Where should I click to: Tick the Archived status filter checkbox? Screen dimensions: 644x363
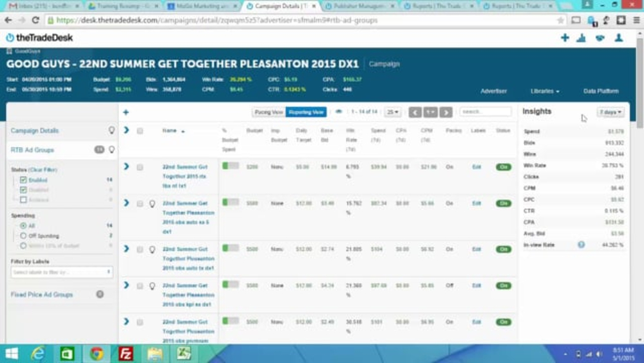tap(23, 200)
